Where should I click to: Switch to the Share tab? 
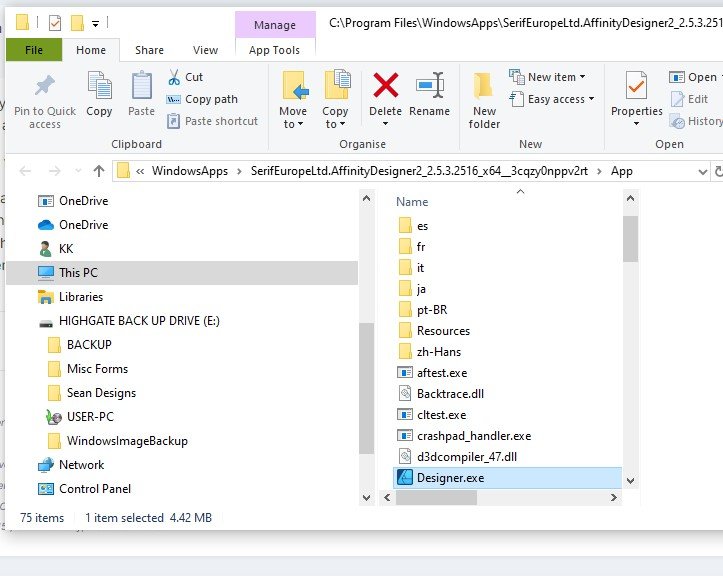[x=149, y=50]
